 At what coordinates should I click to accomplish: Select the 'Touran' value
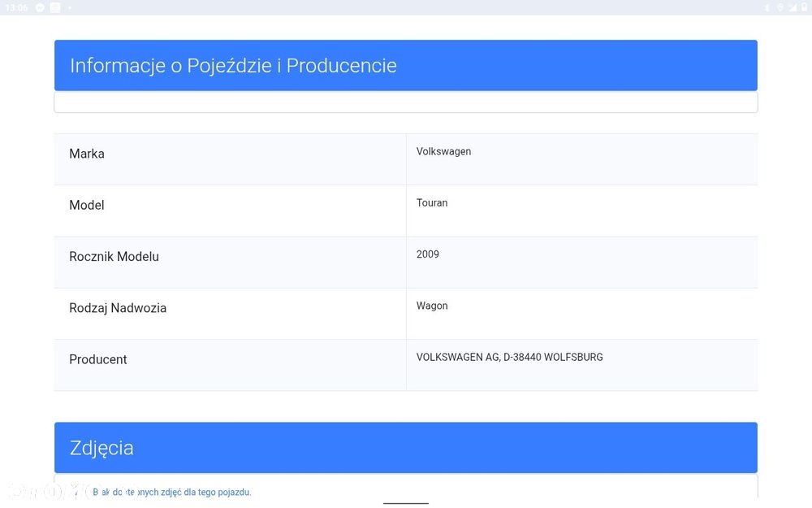click(432, 202)
